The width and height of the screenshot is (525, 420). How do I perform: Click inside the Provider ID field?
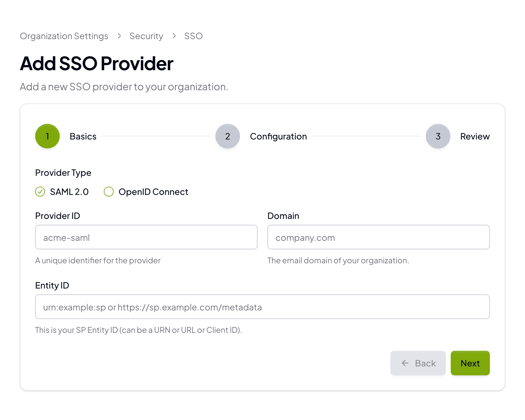pyautogui.click(x=146, y=237)
